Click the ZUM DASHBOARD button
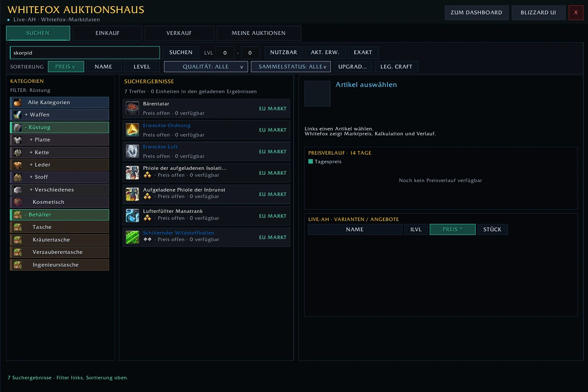 [476, 13]
